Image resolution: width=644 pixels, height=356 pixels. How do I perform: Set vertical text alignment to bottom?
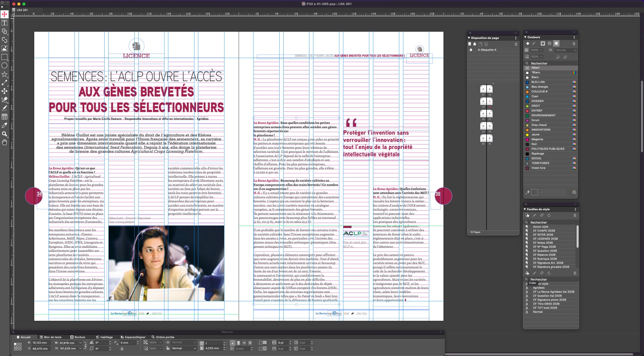(244, 343)
